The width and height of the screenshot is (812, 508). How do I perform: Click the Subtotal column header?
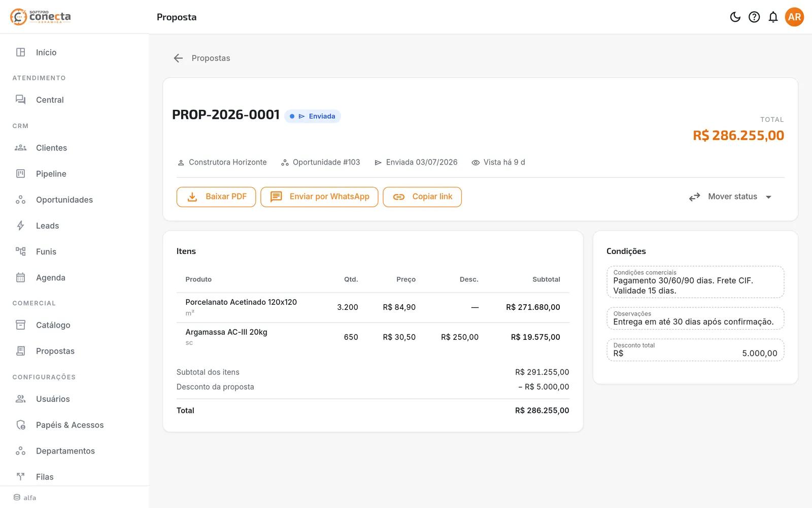coord(546,279)
